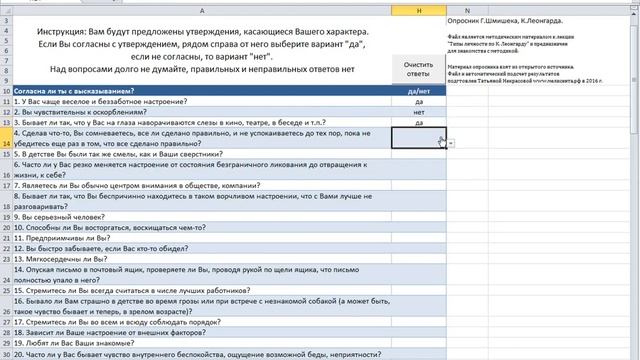This screenshot has height=360, width=640.
Task: Select question "19. Любят ли Вас Ваши знакомые?"
Action: (202, 343)
